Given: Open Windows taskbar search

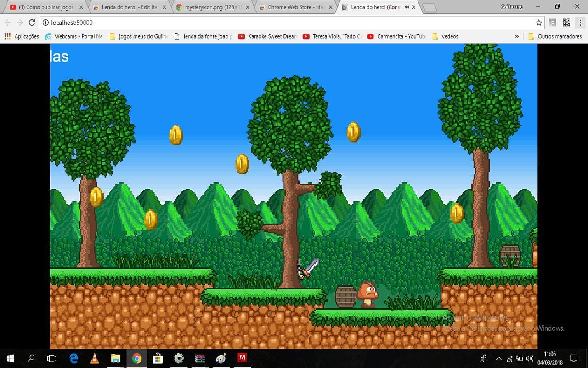Looking at the screenshot, I should 31,358.
